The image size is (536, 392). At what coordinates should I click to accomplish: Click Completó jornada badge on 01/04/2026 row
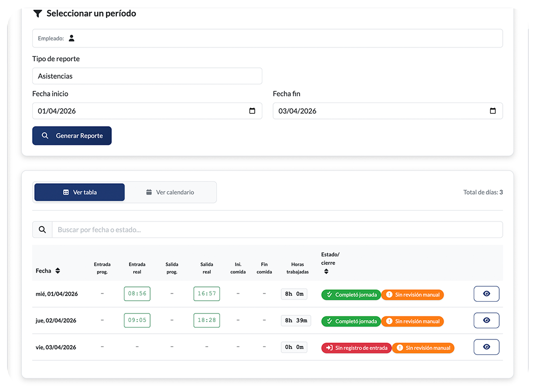(x=351, y=295)
